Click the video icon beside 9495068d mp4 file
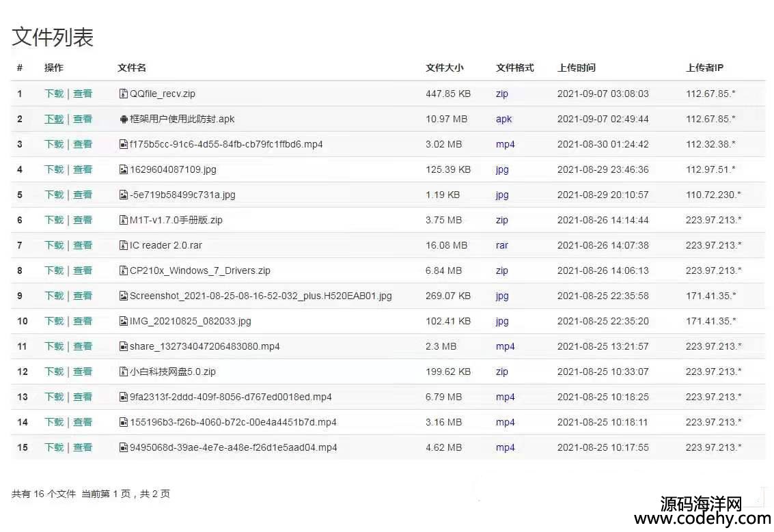 [x=124, y=447]
